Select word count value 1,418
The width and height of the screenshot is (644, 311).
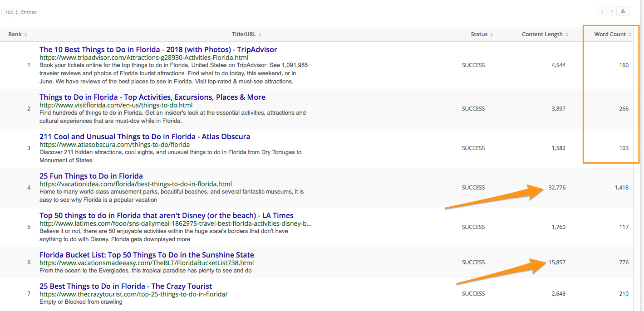click(x=622, y=188)
